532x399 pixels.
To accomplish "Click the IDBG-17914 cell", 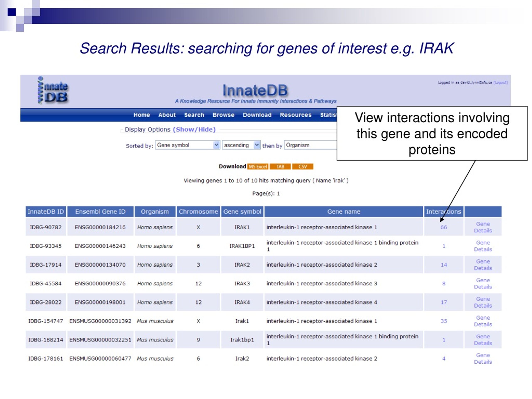I will pyautogui.click(x=46, y=265).
